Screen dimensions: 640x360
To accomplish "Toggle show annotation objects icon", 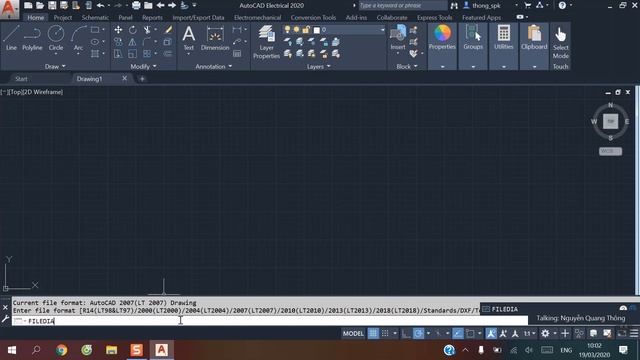I will pos(491,333).
